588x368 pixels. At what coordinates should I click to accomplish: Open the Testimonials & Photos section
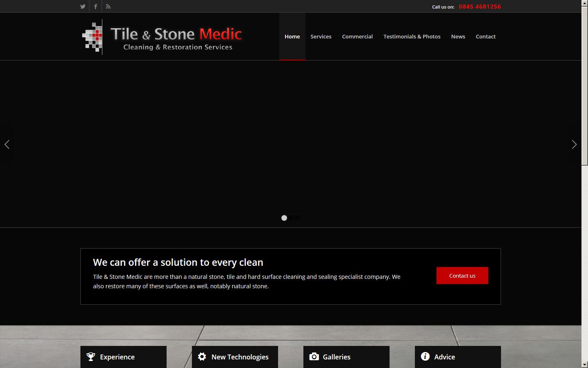[412, 36]
